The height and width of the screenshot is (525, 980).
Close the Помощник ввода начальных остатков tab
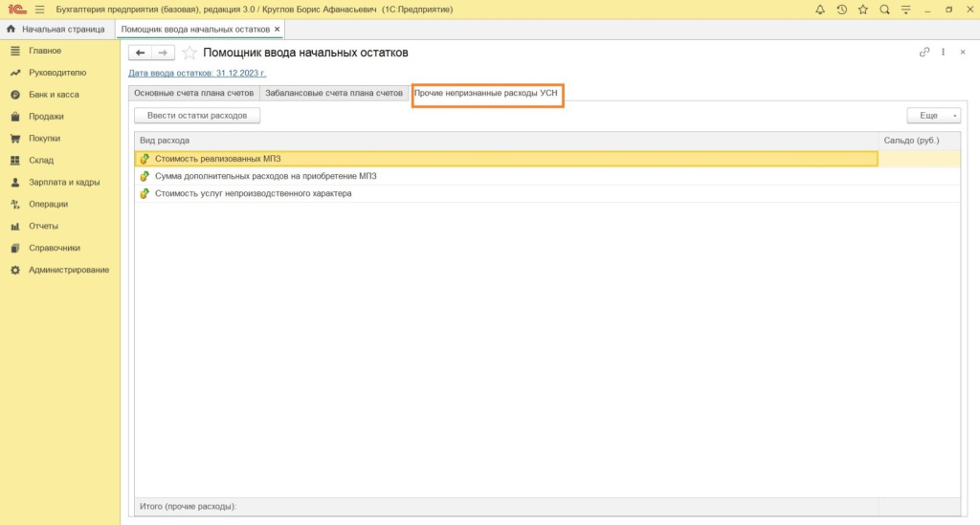point(278,30)
